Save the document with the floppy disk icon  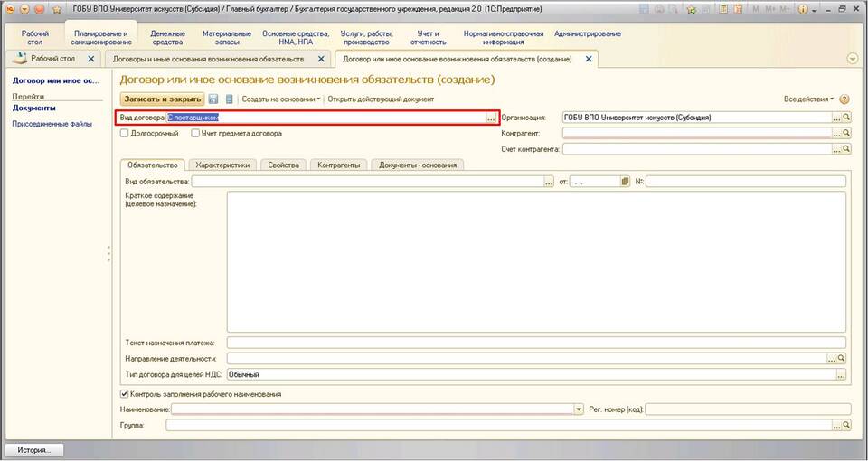point(213,99)
